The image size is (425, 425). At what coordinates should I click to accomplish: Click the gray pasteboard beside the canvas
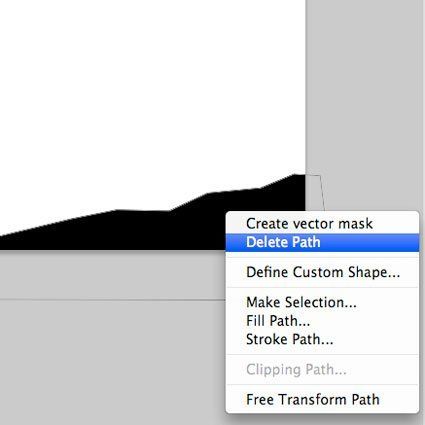click(x=365, y=100)
